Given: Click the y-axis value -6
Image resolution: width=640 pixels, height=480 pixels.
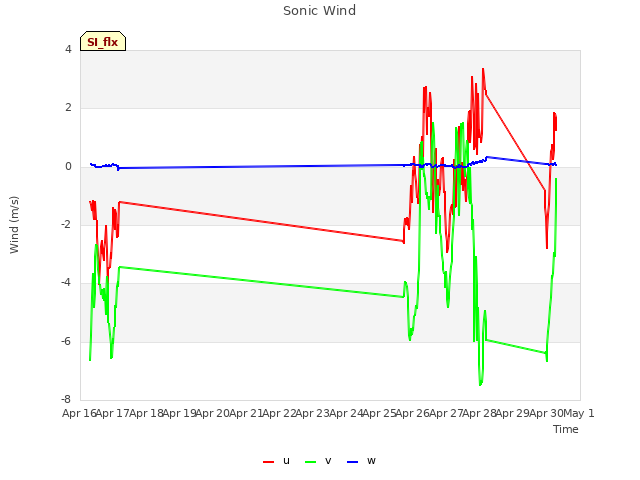Looking at the screenshot, I should click(x=66, y=341).
